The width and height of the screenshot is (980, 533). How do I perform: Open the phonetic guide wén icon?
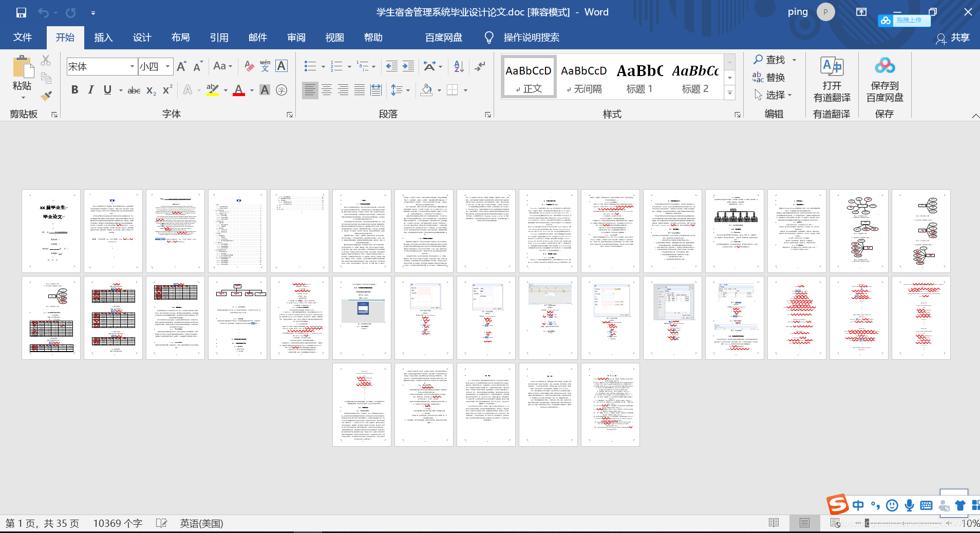[x=265, y=66]
